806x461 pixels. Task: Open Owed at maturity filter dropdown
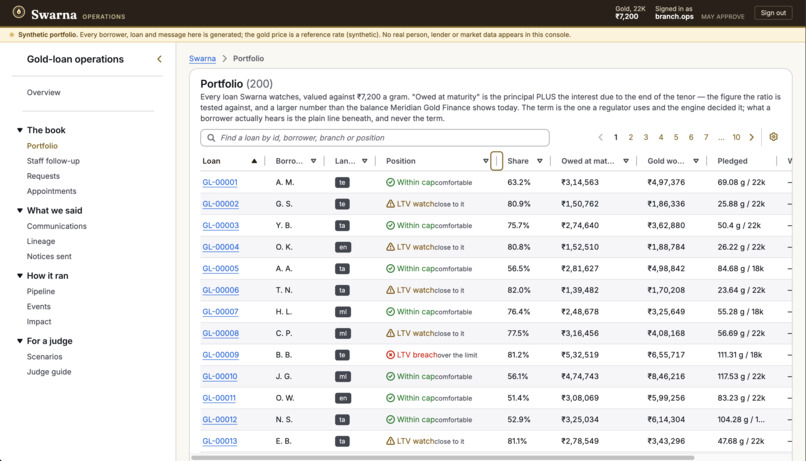[626, 161]
